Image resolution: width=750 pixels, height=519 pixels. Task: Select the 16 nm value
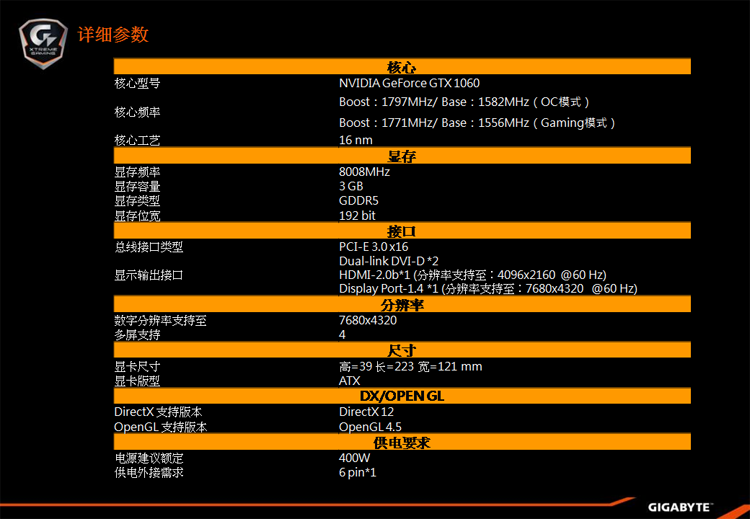(x=356, y=140)
